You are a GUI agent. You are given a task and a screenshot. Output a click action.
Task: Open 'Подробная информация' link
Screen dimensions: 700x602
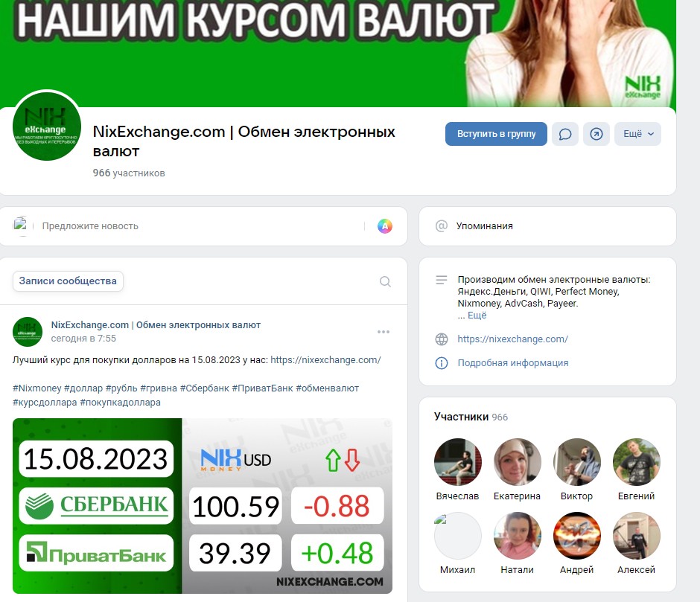pyautogui.click(x=513, y=363)
